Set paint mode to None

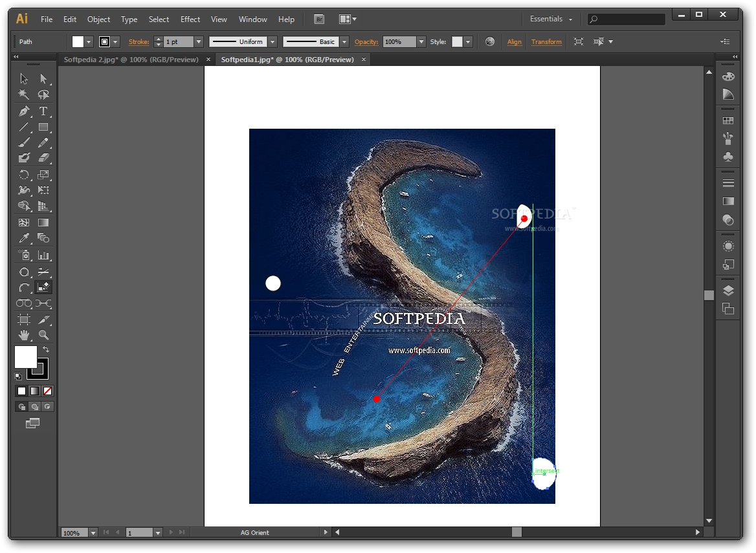point(48,391)
